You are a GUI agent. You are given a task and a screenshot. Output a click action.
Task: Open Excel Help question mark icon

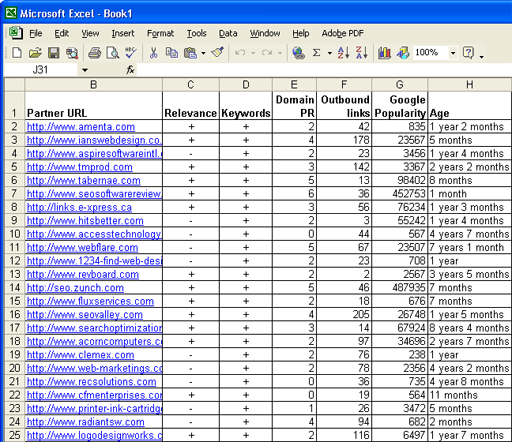(x=468, y=53)
